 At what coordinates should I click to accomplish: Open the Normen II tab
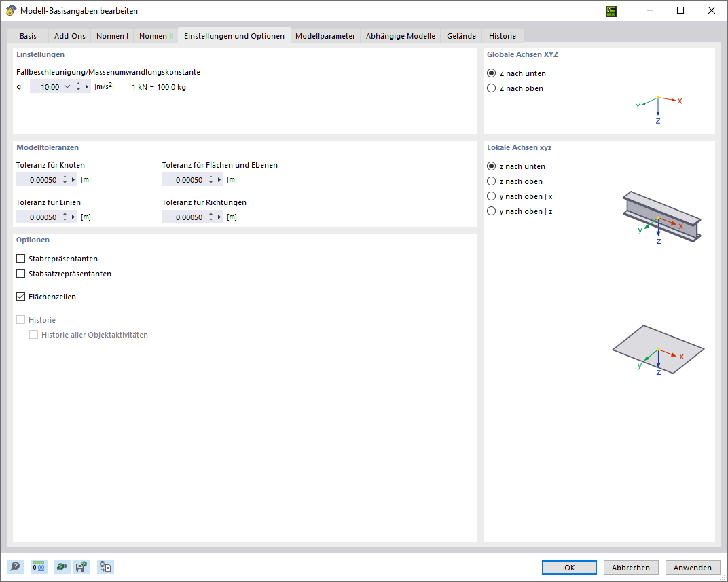click(x=156, y=36)
